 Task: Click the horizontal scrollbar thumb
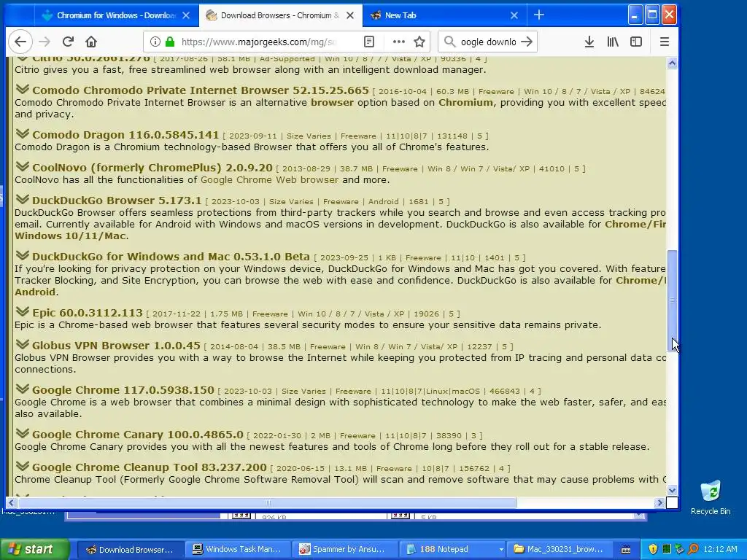267,502
